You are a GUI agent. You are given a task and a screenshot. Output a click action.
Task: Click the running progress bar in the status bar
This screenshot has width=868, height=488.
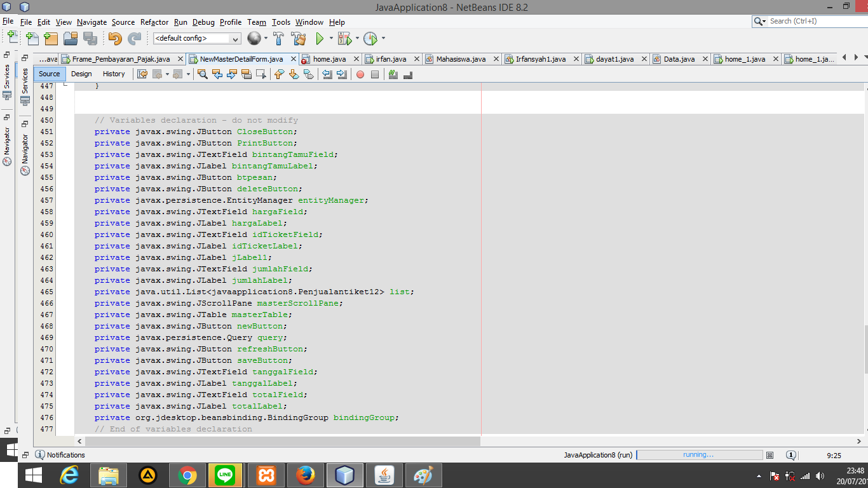pyautogui.click(x=699, y=454)
